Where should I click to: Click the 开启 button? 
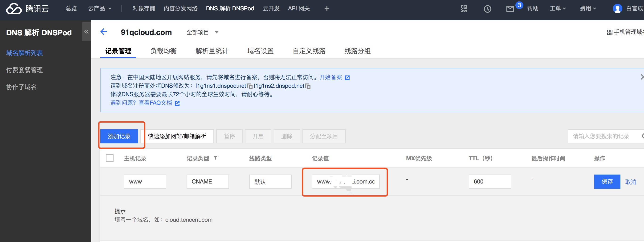(x=258, y=136)
